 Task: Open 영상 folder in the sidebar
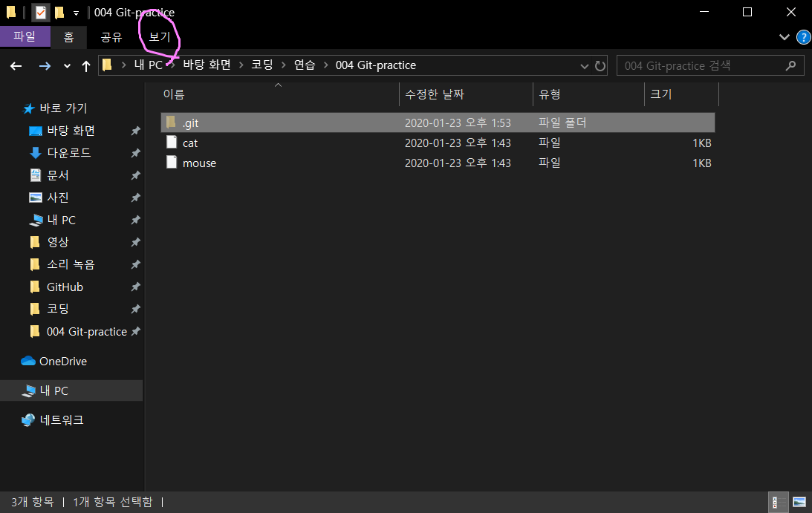[58, 242]
